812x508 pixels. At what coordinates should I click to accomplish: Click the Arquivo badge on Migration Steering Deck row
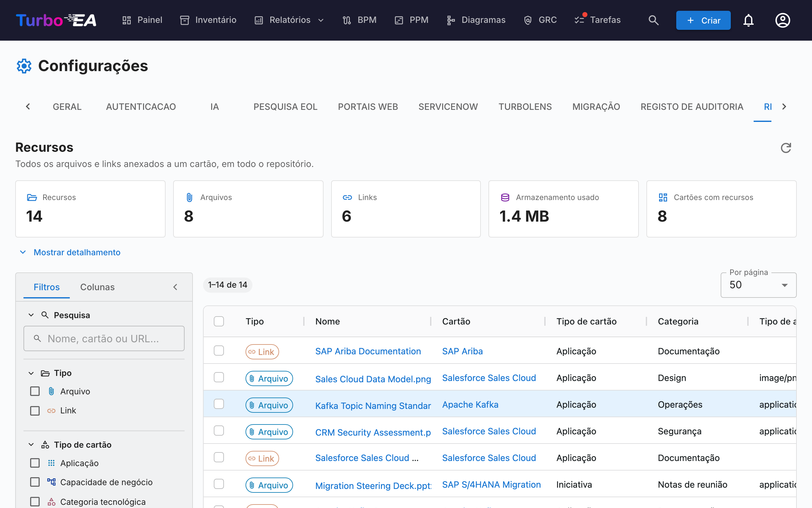(269, 485)
